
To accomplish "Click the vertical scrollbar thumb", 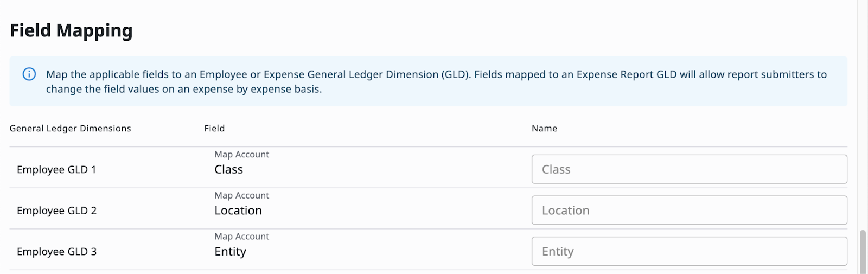I will 863,251.
